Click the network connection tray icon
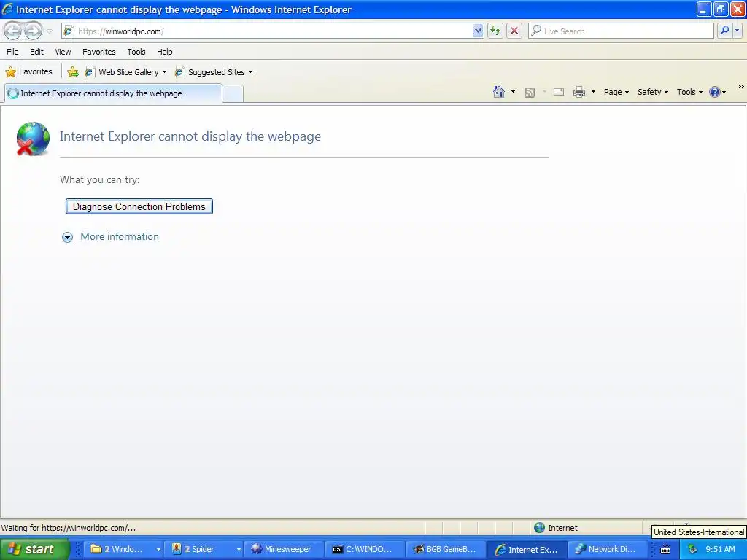This screenshot has width=747, height=560. click(x=692, y=549)
